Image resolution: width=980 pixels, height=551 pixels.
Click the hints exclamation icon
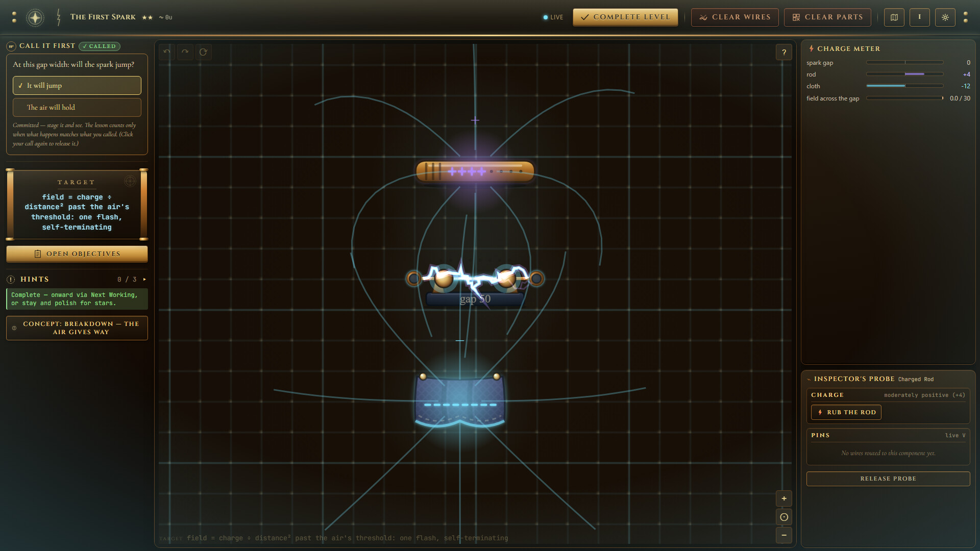[x=11, y=280]
